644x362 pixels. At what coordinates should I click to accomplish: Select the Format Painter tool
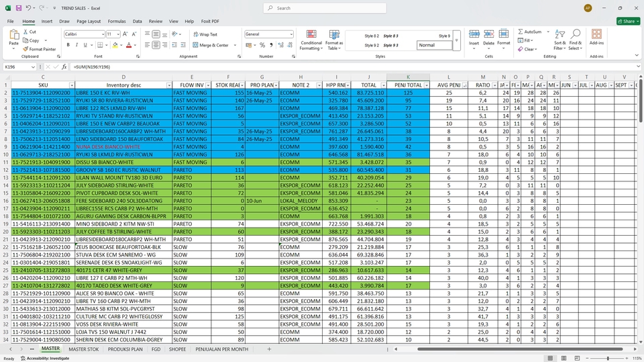pos(39,49)
